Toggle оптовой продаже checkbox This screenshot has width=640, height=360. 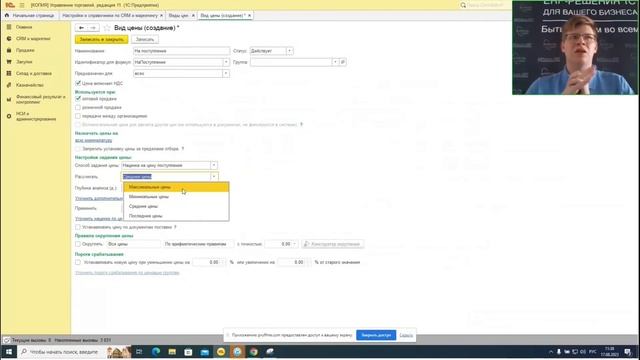pyautogui.click(x=78, y=99)
